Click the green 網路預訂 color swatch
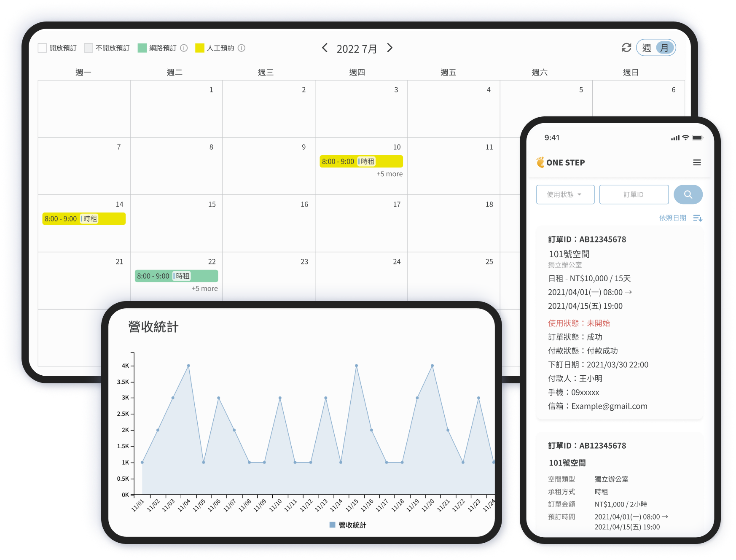Image resolution: width=736 pixels, height=560 pixels. click(x=142, y=48)
